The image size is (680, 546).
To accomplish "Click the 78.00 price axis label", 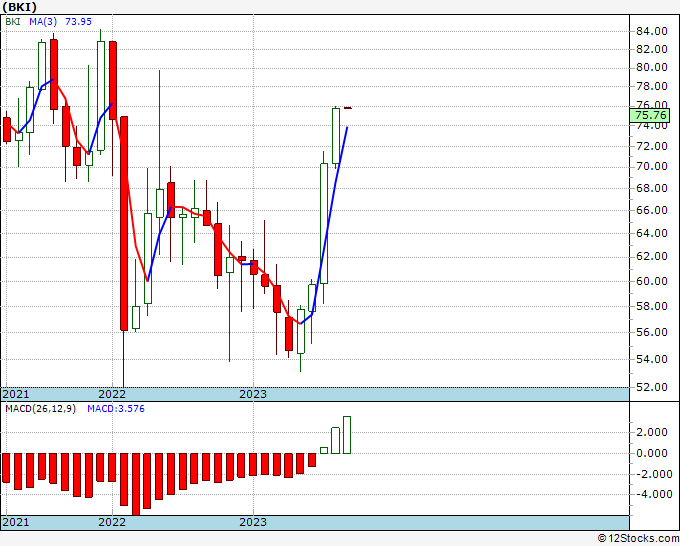I will pos(651,86).
